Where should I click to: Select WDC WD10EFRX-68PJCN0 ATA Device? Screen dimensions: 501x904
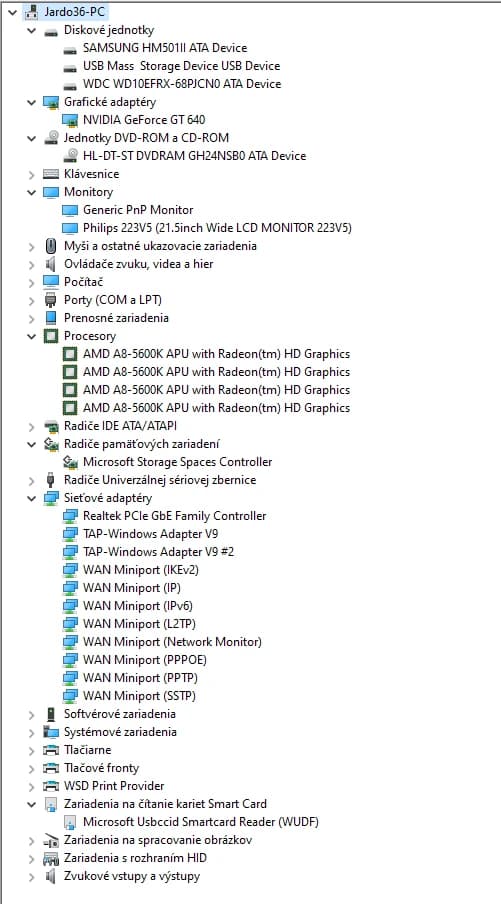coord(182,84)
